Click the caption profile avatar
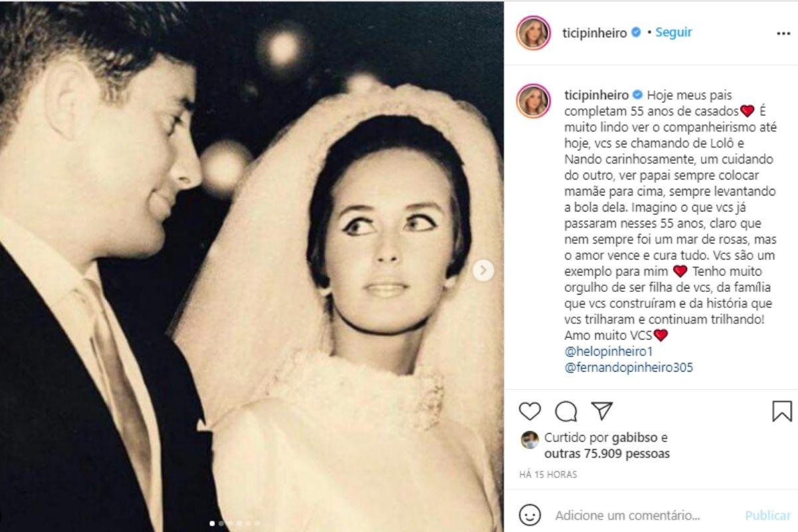Screen dimensions: 798x532 [533, 101]
